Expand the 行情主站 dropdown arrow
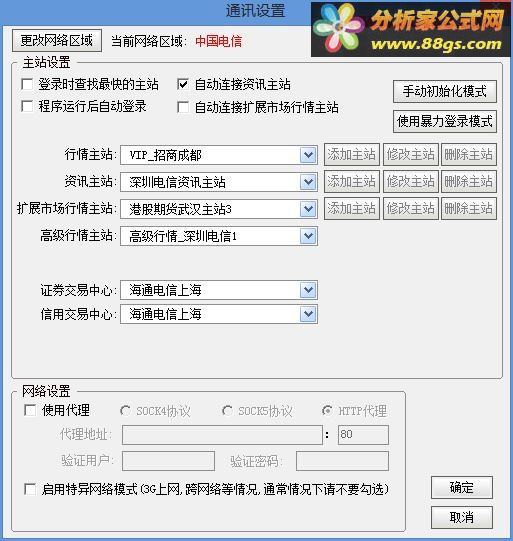 click(x=308, y=155)
